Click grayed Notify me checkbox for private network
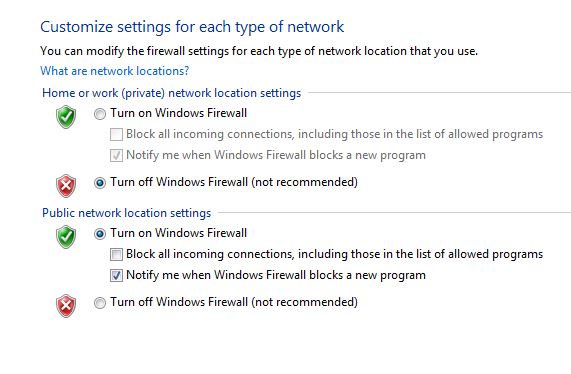 pos(116,155)
